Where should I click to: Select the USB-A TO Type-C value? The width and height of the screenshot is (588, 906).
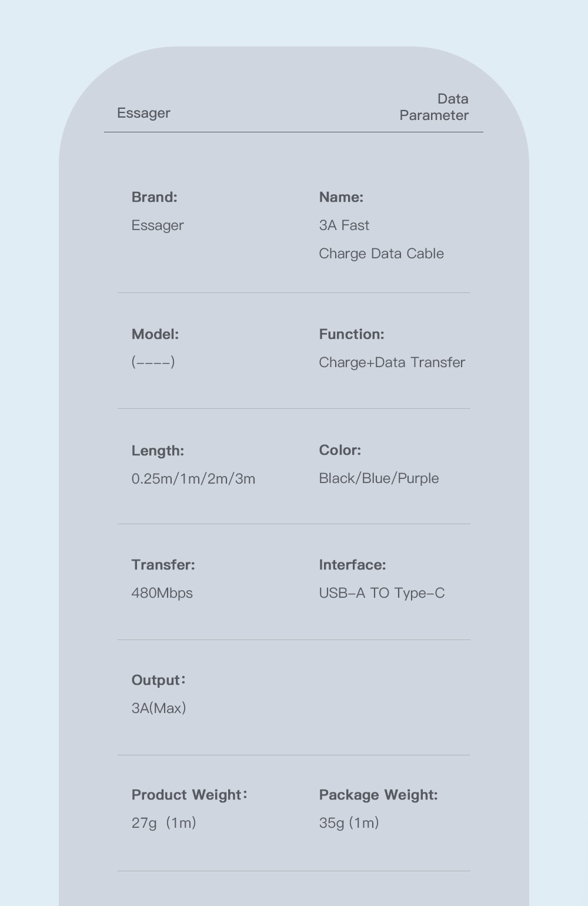point(382,593)
